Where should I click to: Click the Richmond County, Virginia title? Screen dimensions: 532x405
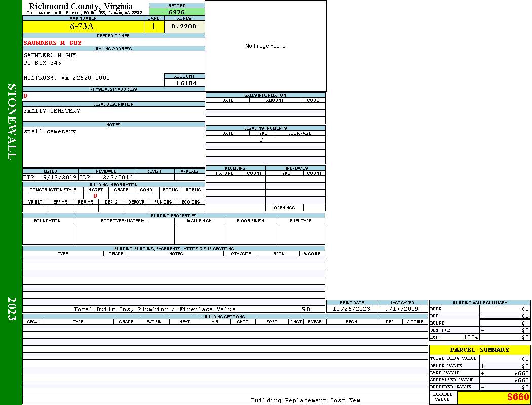coord(81,6)
